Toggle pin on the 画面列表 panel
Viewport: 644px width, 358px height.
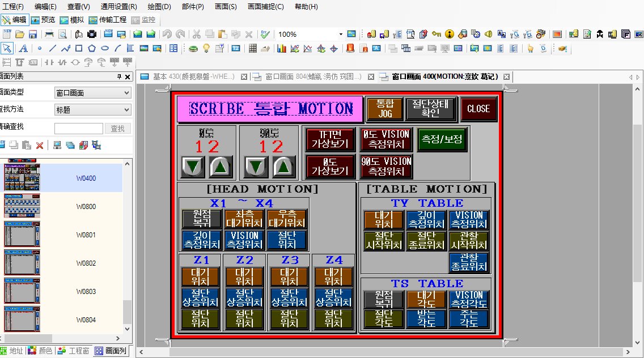point(119,76)
